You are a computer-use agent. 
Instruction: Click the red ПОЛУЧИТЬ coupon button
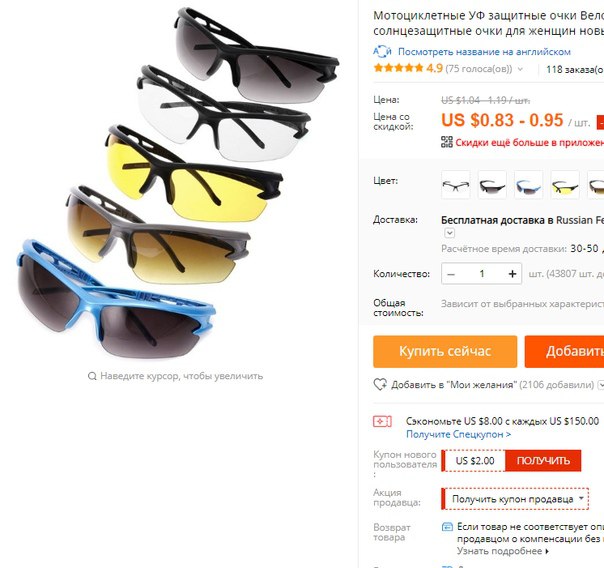click(543, 461)
